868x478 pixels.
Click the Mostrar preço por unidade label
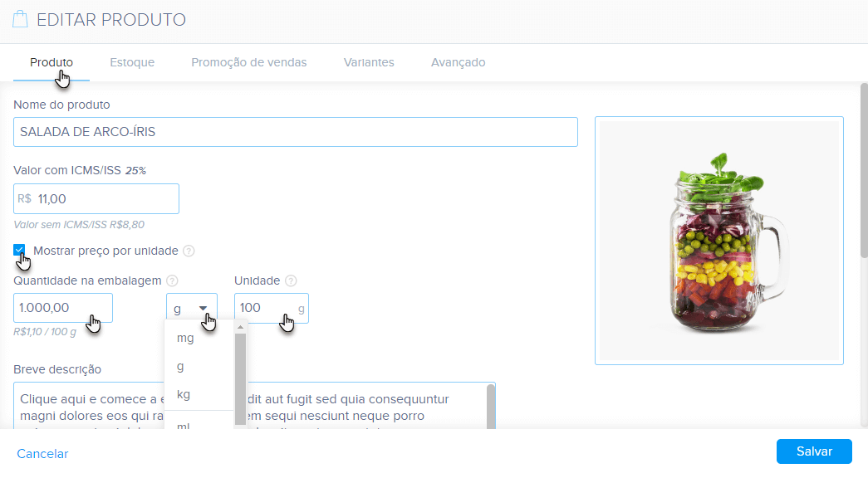click(105, 251)
